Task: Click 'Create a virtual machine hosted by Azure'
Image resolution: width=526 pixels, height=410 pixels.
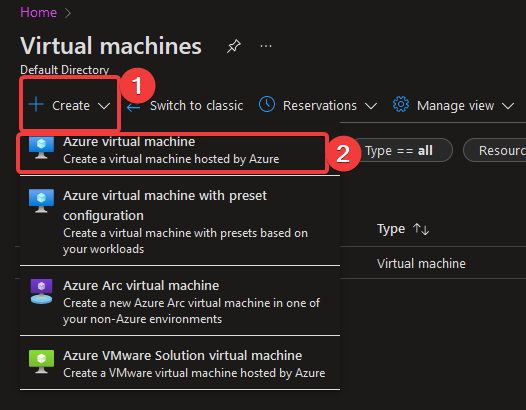Action: (171, 159)
